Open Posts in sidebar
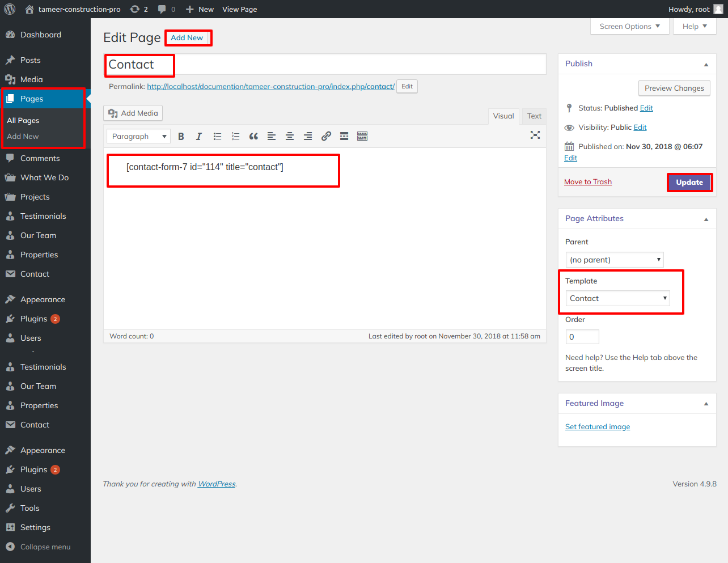Screen dimensions: 728x563 pyautogui.click(x=31, y=60)
